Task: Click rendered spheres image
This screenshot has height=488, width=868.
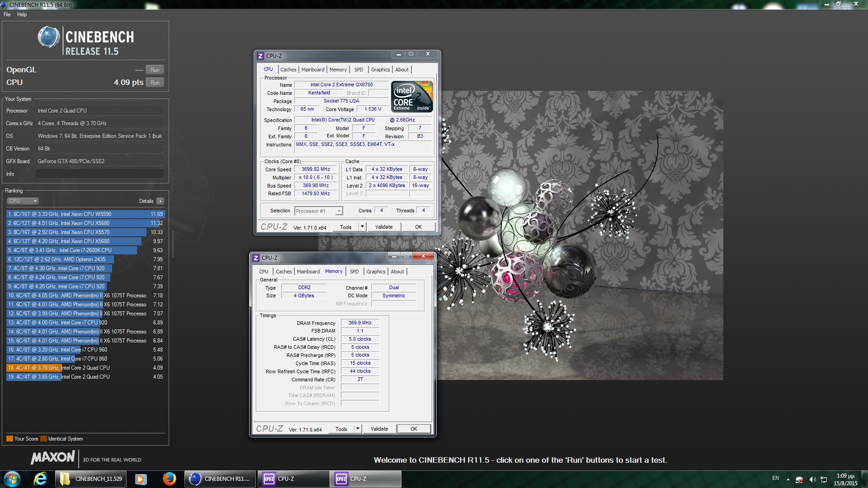Action: [x=521, y=235]
